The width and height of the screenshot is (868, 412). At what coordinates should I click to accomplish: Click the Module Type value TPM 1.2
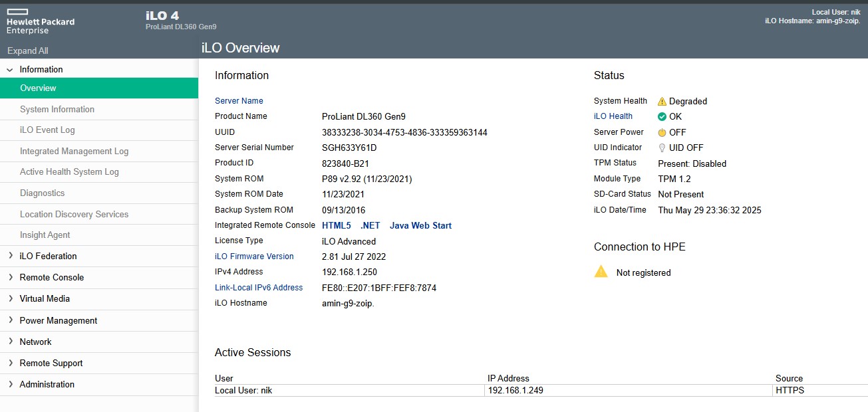pos(673,179)
